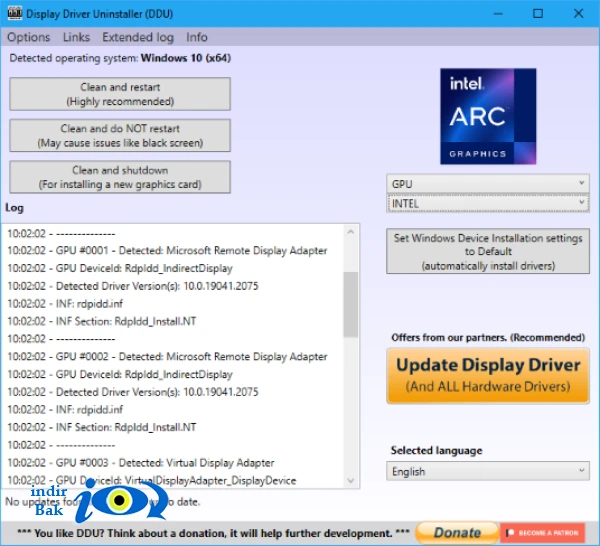The width and height of the screenshot is (600, 546).
Task: Click the log scrollbar up arrow
Action: click(x=351, y=232)
